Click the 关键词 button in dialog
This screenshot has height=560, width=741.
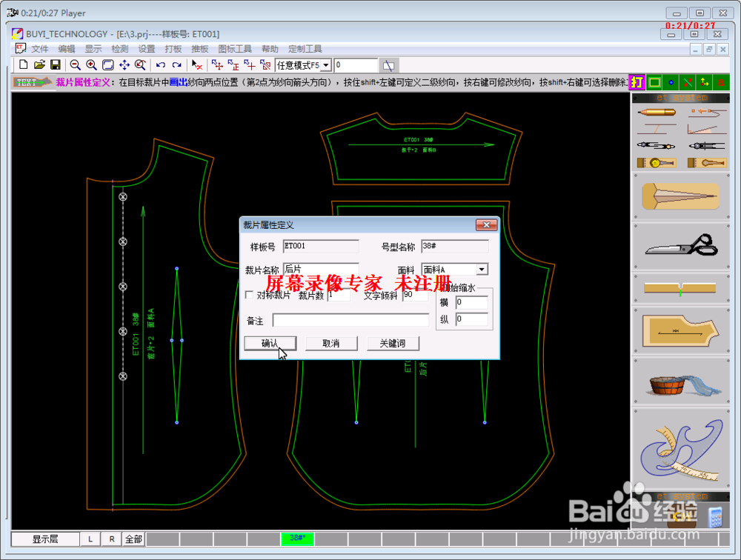pyautogui.click(x=393, y=344)
